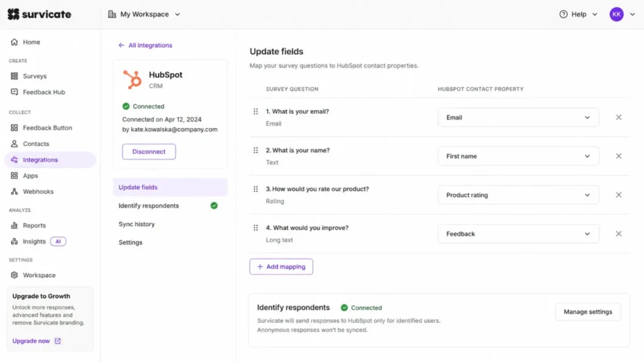
Task: Click the Contacts person icon
Action: coord(14,144)
